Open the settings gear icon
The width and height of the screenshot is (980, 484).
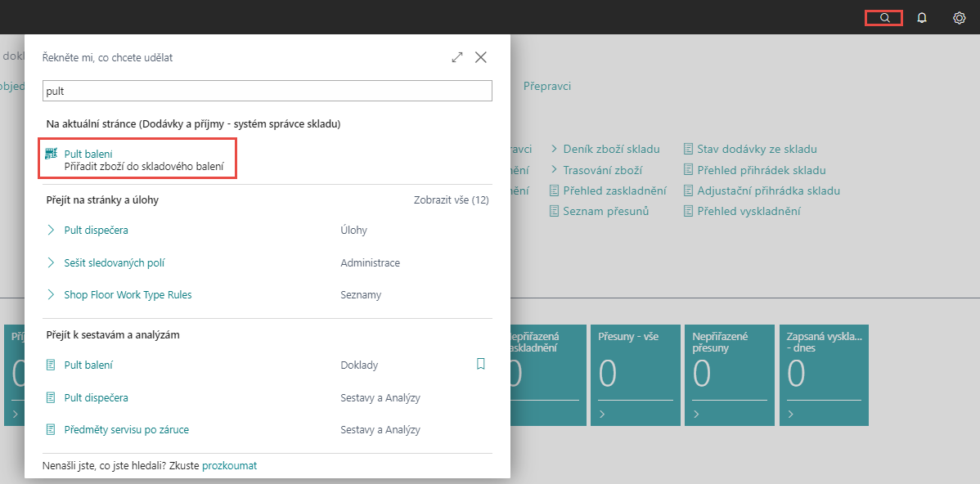coord(960,17)
